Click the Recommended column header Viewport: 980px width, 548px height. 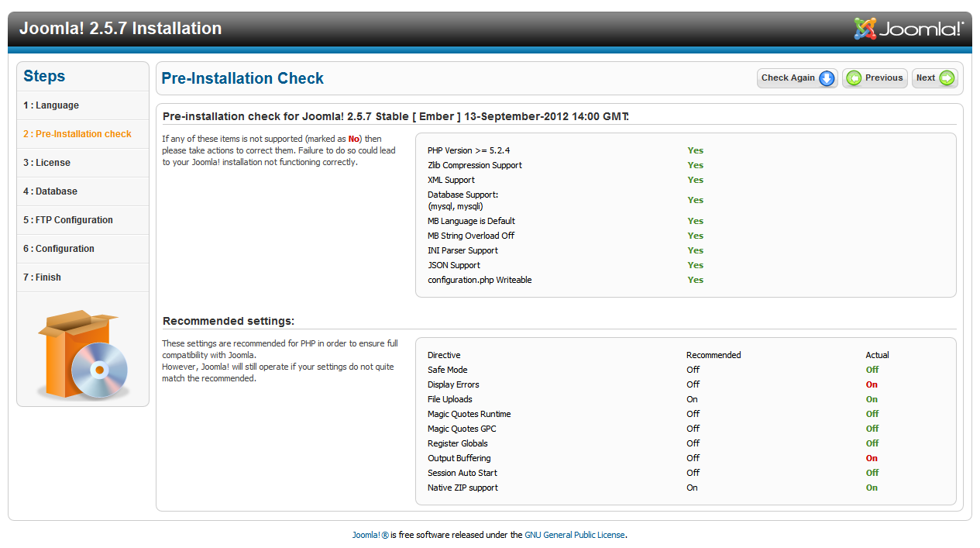click(714, 355)
